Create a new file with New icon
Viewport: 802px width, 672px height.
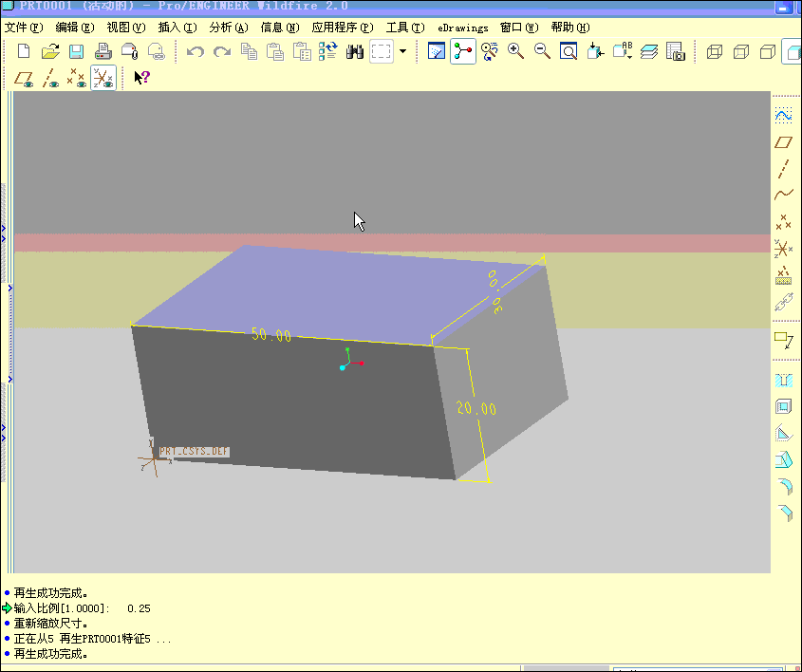pyautogui.click(x=24, y=51)
